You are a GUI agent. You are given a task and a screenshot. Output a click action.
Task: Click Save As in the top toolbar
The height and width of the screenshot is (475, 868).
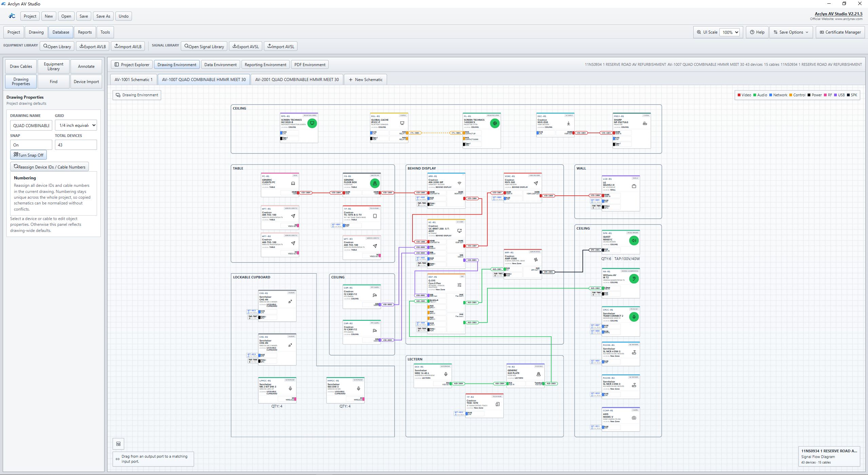pyautogui.click(x=103, y=16)
